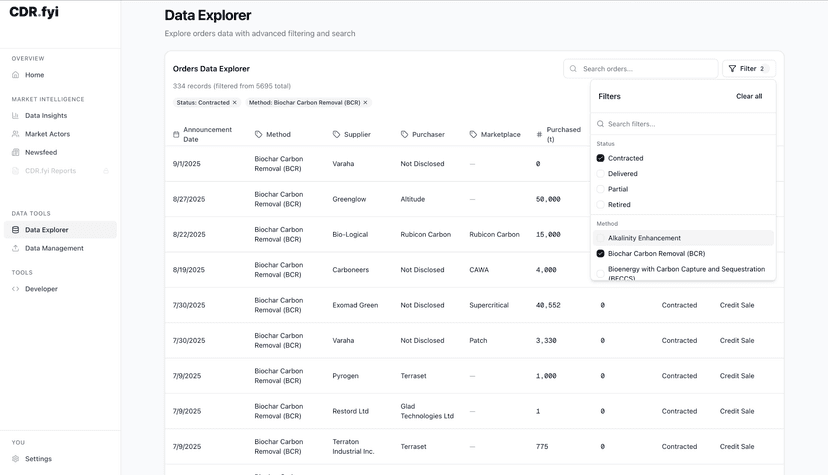Open Data Insights page

[46, 116]
